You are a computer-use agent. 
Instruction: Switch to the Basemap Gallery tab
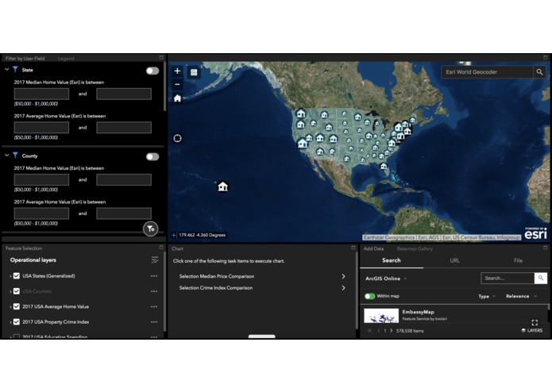tap(415, 249)
